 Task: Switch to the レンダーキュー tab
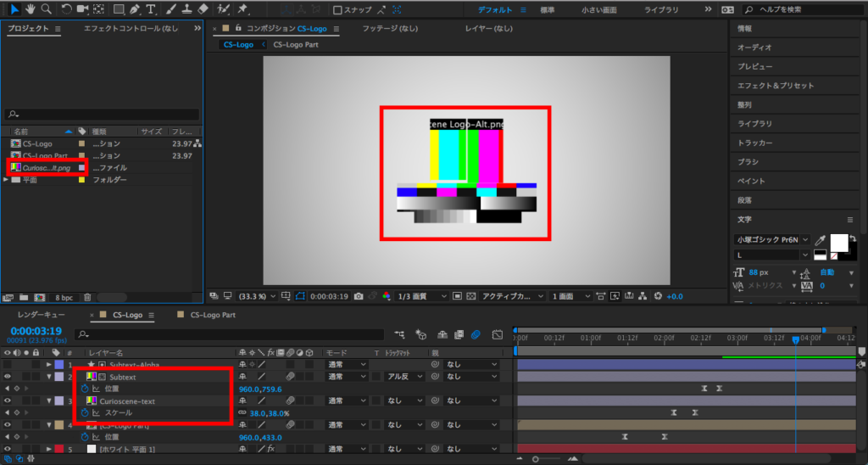coord(35,315)
